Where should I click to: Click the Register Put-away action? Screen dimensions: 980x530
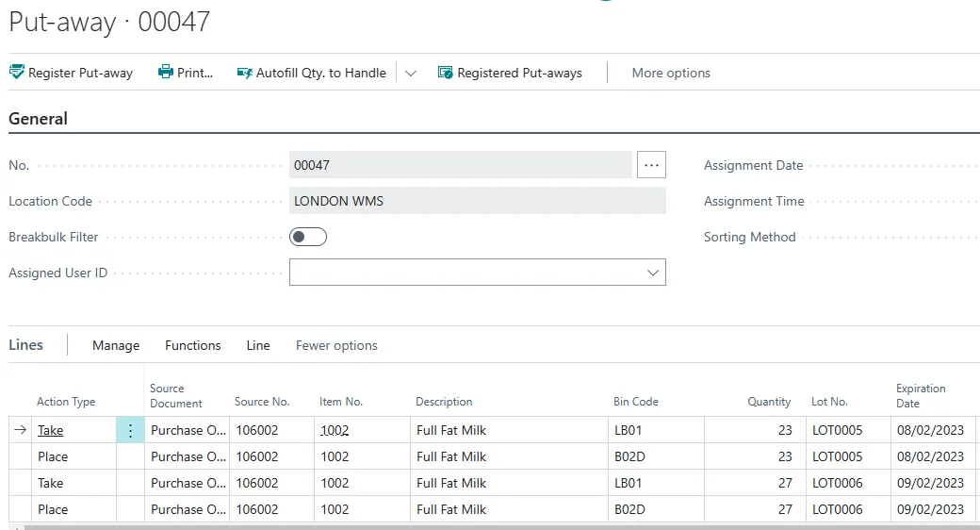pos(72,73)
